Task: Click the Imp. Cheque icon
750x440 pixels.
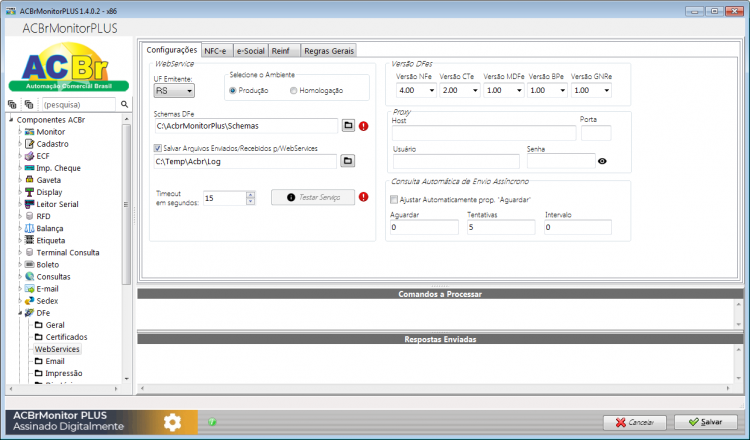Action: tap(30, 168)
